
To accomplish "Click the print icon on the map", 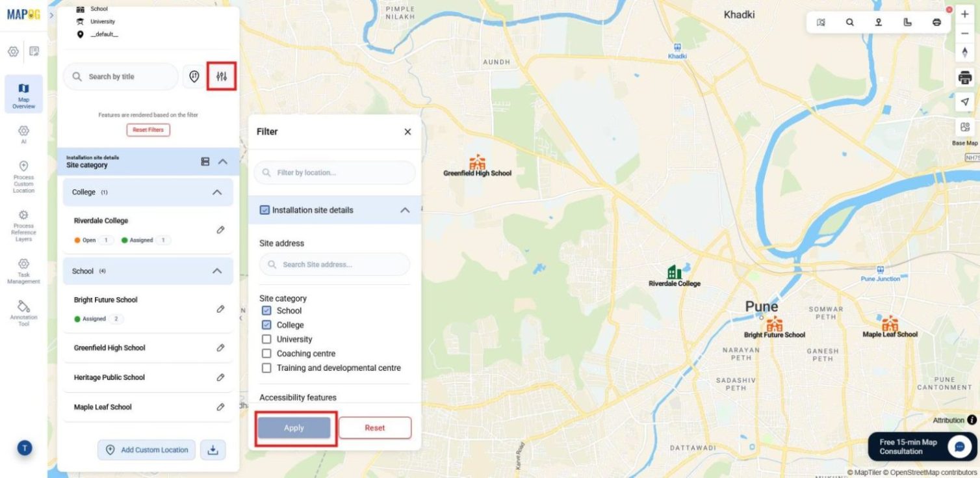I will tap(964, 77).
